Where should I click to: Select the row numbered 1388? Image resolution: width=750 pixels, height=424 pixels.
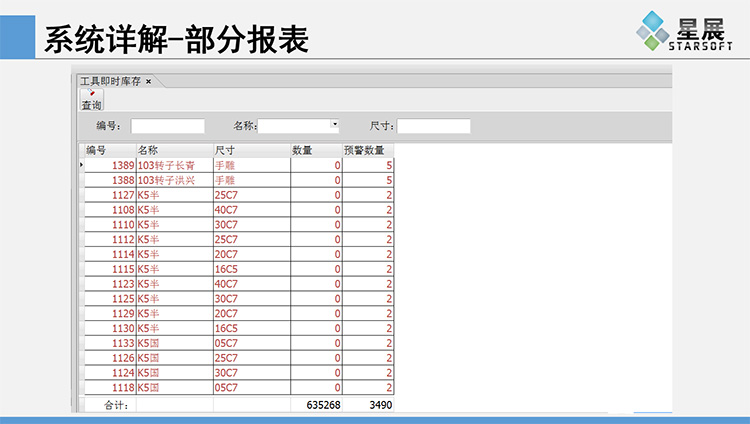click(110, 180)
